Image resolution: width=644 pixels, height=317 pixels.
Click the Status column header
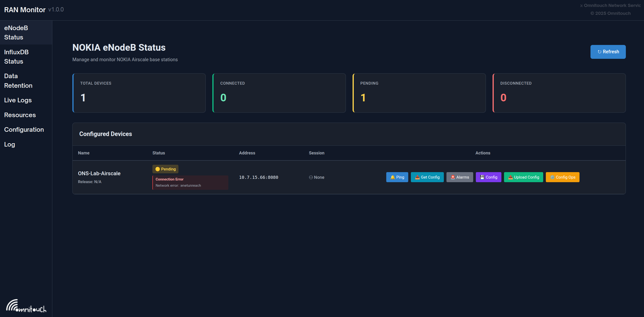(159, 153)
